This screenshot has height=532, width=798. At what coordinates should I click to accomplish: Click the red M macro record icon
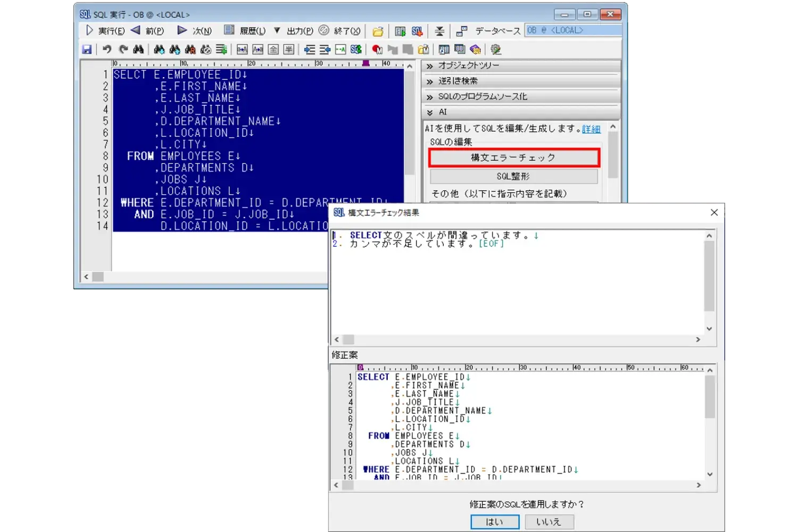point(377,49)
